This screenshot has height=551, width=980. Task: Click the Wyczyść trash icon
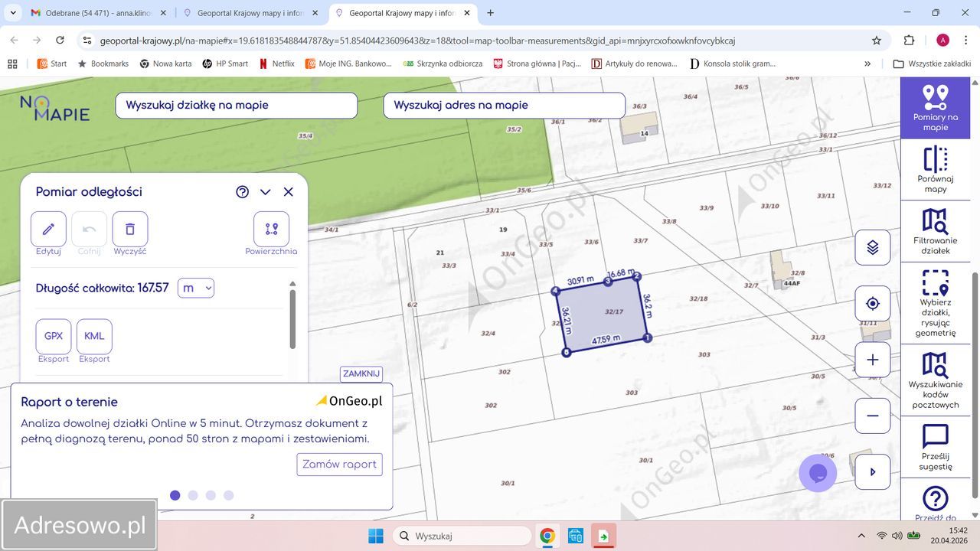point(130,229)
